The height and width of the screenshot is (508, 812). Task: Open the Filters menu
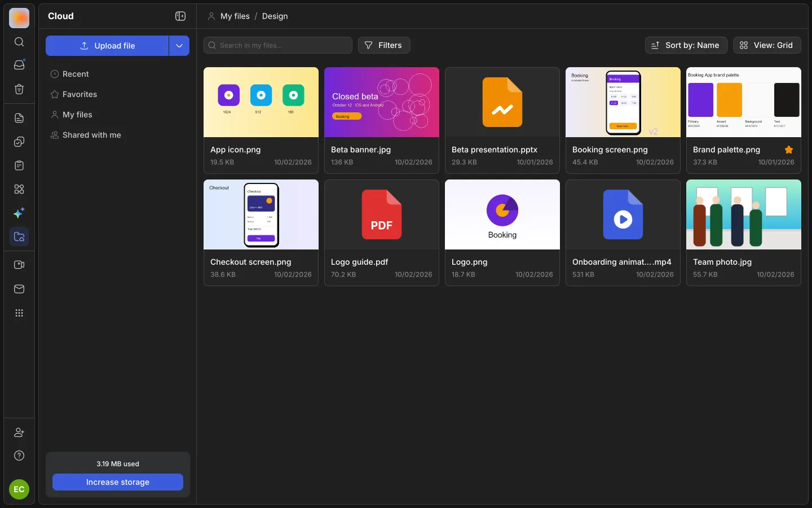point(384,45)
